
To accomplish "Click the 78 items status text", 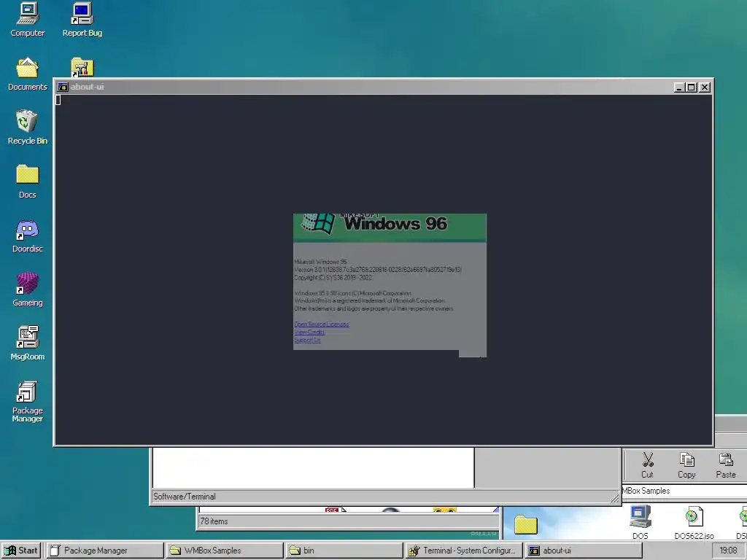I will pyautogui.click(x=214, y=521).
